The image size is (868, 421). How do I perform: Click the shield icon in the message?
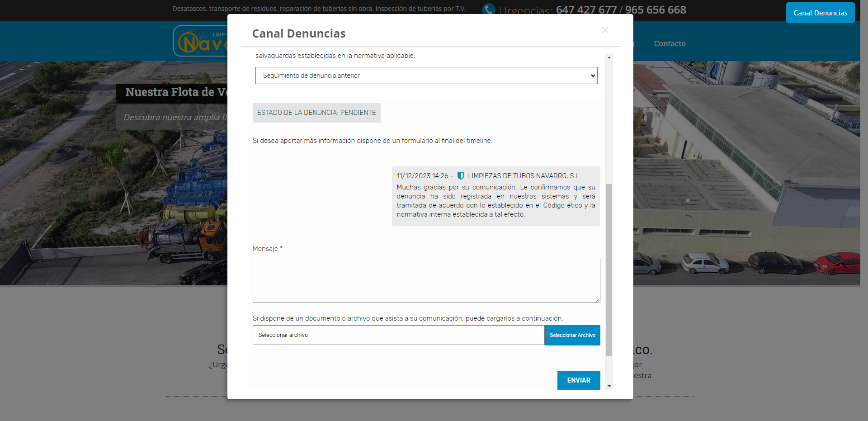461,175
